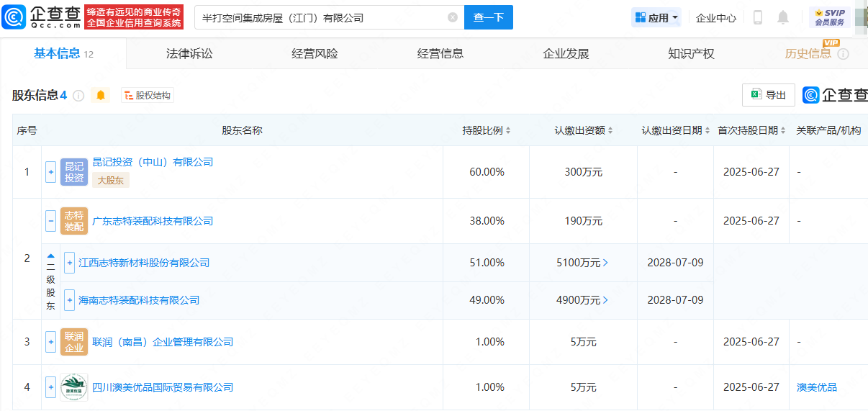The width and height of the screenshot is (868, 411).
Task: Click the 190万元 capital cell
Action: pyautogui.click(x=584, y=221)
